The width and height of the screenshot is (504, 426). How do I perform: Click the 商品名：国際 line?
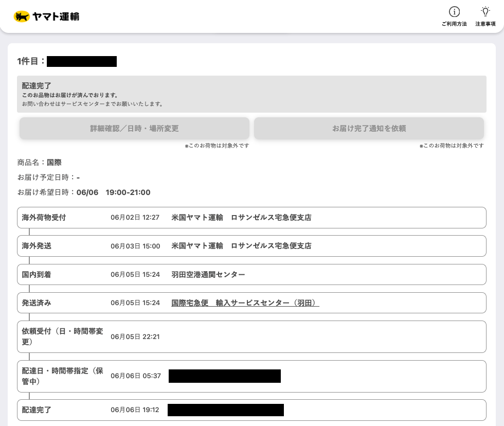click(x=39, y=163)
